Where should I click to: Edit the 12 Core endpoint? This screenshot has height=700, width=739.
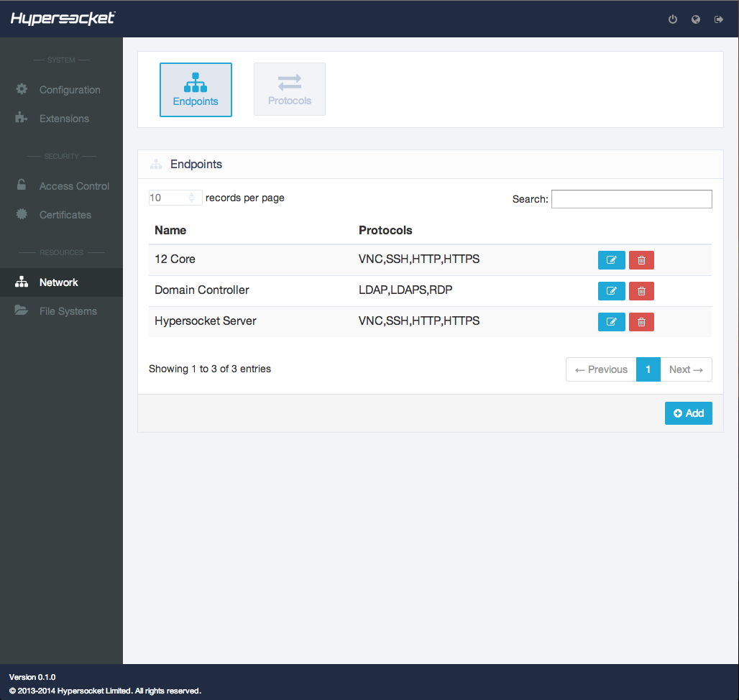pos(611,260)
